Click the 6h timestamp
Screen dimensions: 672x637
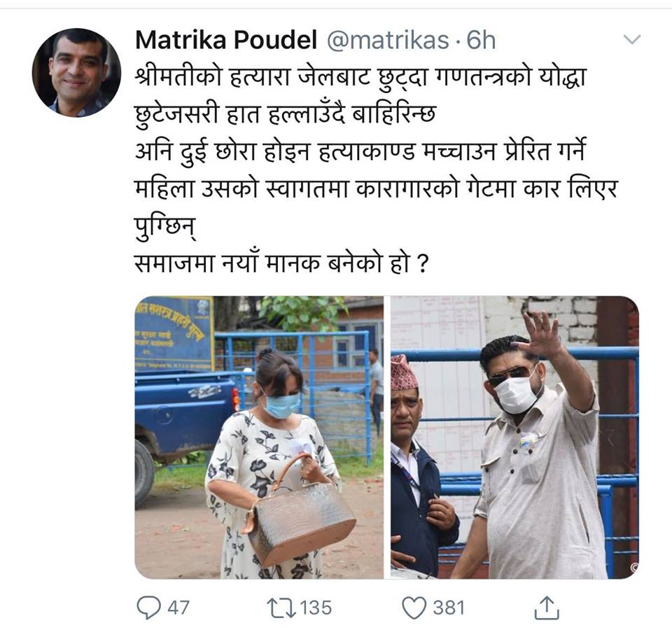[481, 40]
